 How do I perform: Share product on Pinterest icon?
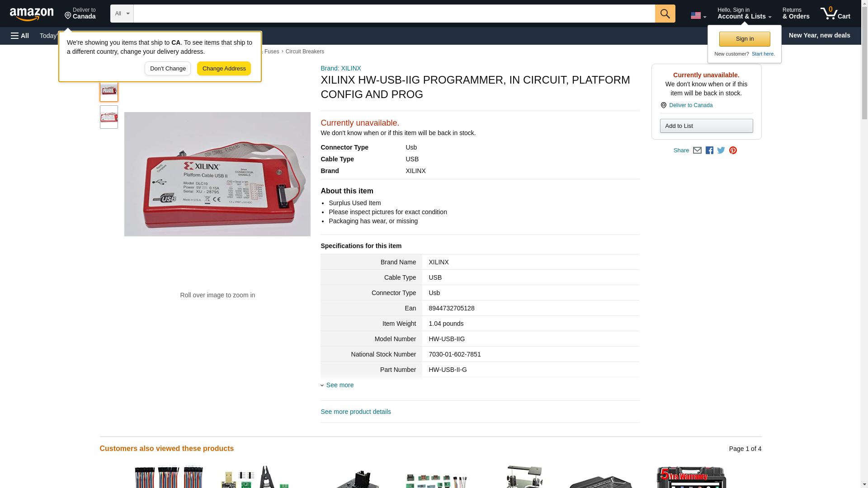point(733,150)
